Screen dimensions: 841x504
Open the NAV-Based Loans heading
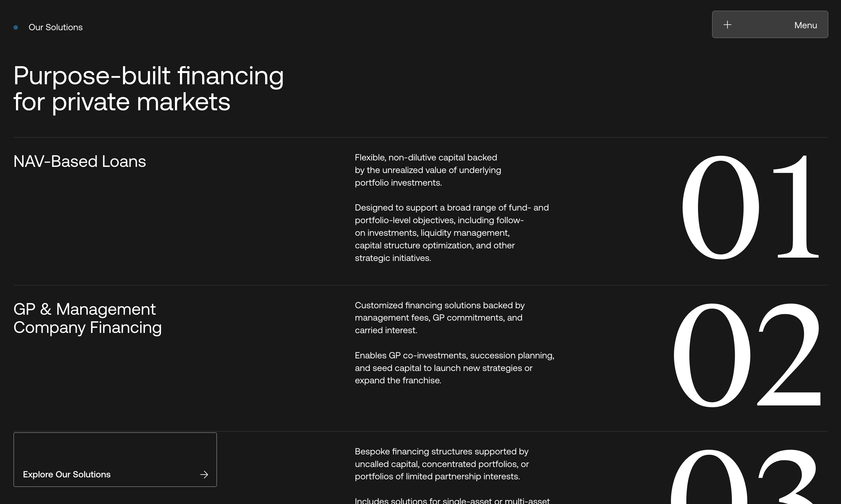(80, 161)
